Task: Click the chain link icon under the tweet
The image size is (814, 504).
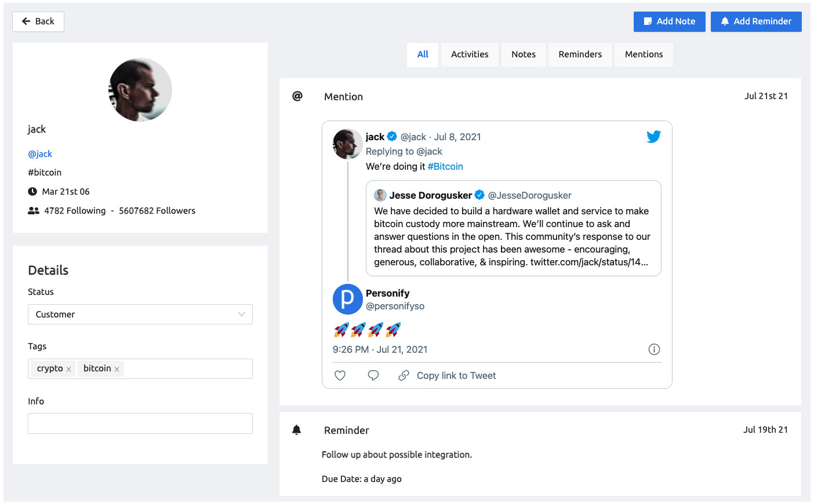Action: (404, 375)
